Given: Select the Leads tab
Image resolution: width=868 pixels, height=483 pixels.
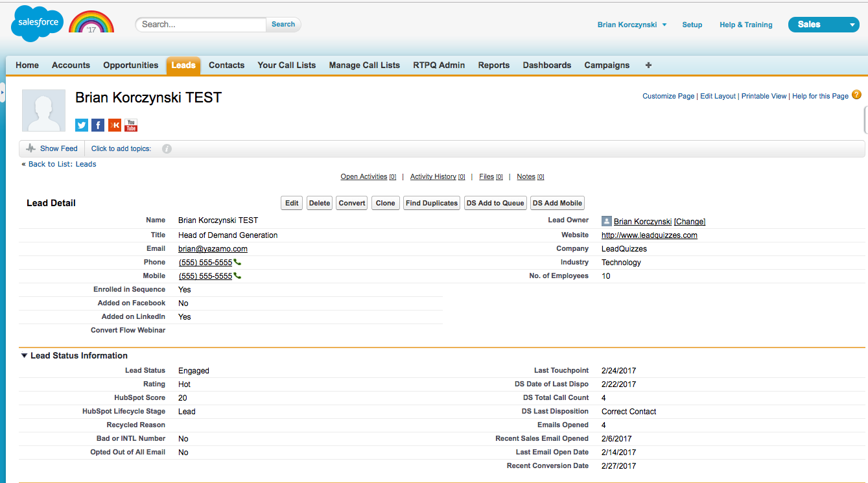Looking at the screenshot, I should [x=183, y=65].
